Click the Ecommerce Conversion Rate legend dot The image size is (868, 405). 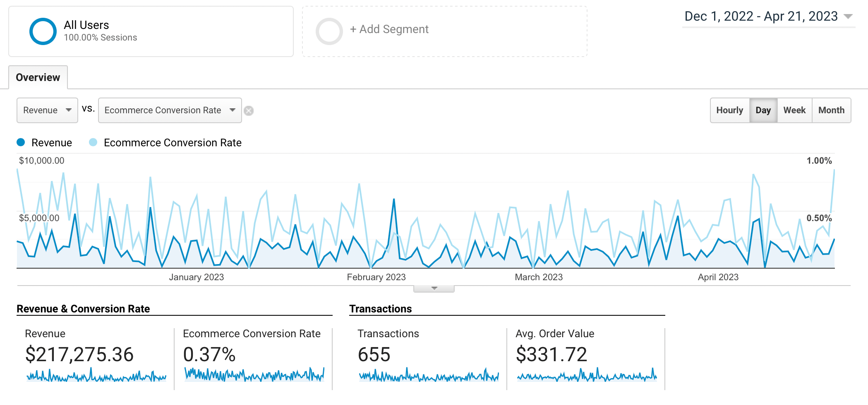(x=93, y=143)
